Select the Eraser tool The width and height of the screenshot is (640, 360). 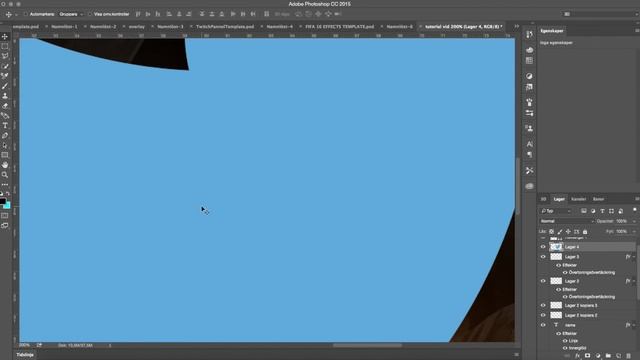pyautogui.click(x=5, y=106)
